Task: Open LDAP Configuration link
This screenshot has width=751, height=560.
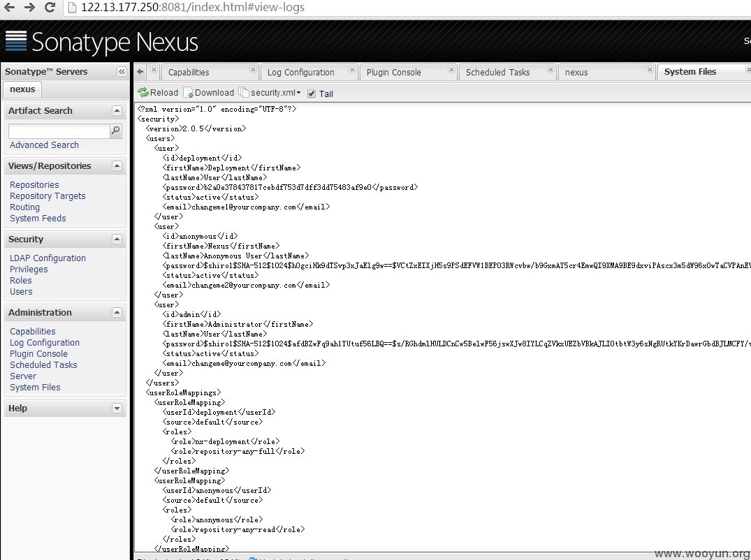Action: point(48,258)
